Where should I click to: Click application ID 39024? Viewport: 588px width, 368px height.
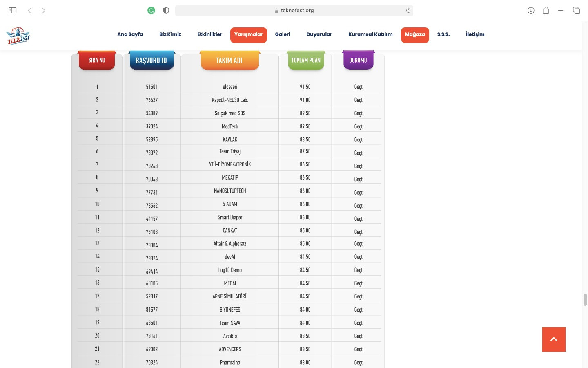tap(151, 126)
